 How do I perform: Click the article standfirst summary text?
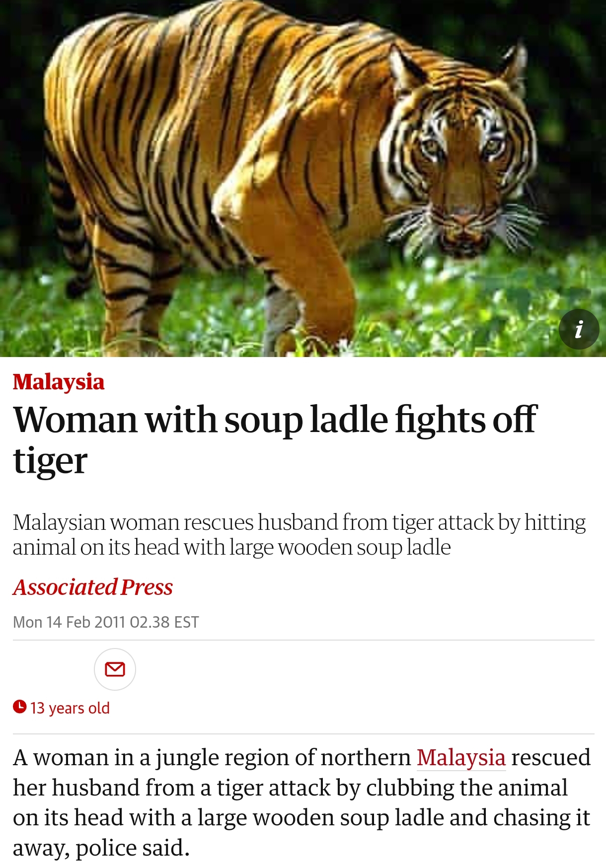click(299, 534)
